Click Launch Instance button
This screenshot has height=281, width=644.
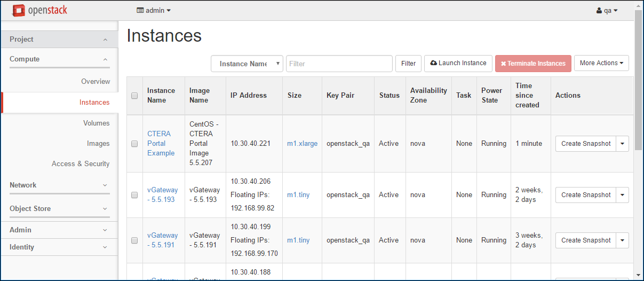pos(458,63)
